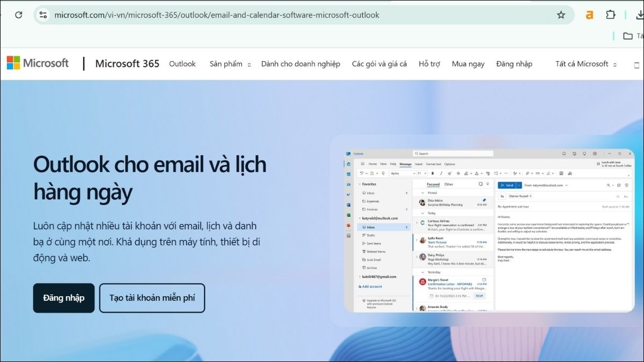644x362 pixels.
Task: Open the orange 'a' browser extension
Action: [589, 15]
